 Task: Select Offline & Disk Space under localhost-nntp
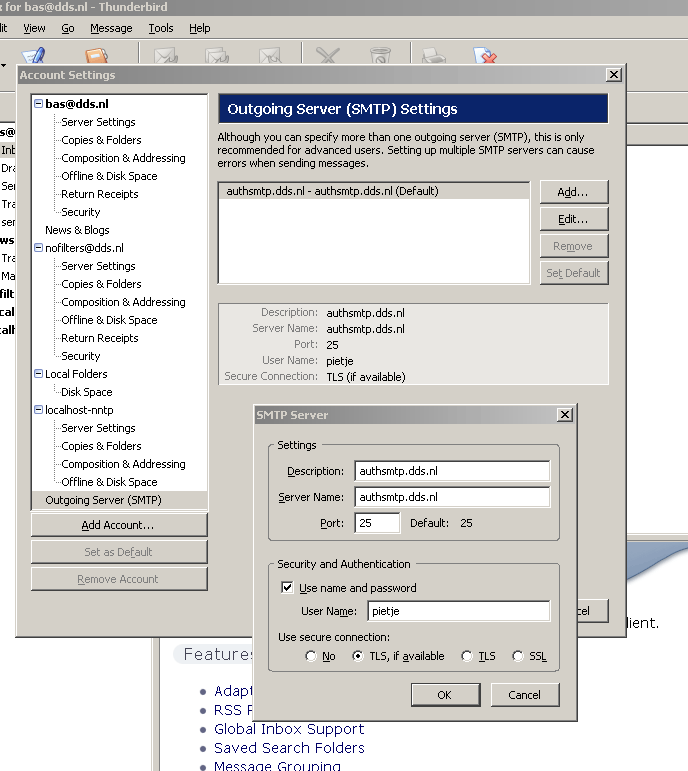tap(109, 482)
